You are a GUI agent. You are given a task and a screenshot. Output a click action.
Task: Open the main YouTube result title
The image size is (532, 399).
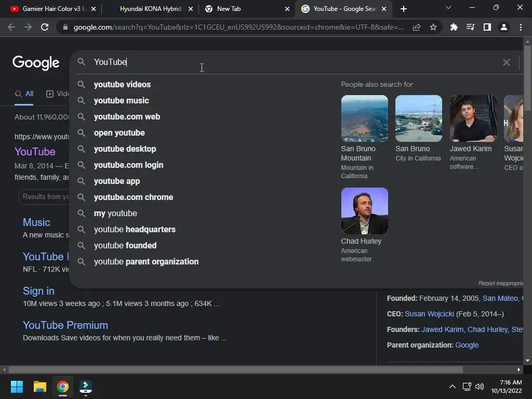tap(35, 152)
